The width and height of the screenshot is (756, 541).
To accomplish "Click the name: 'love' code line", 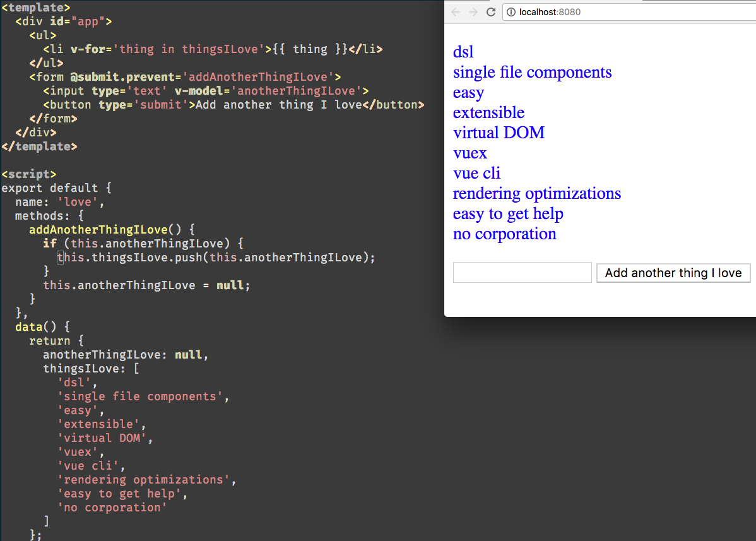I will pos(60,202).
